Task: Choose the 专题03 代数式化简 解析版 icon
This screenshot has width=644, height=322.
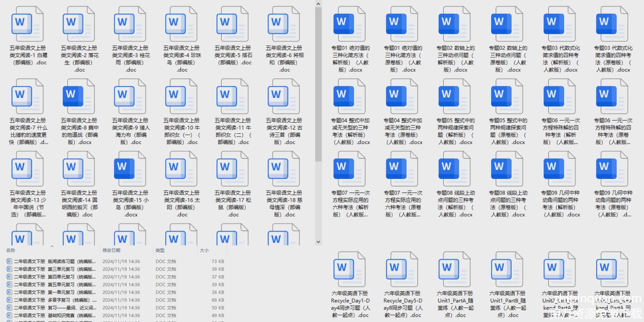Action: 560,24
